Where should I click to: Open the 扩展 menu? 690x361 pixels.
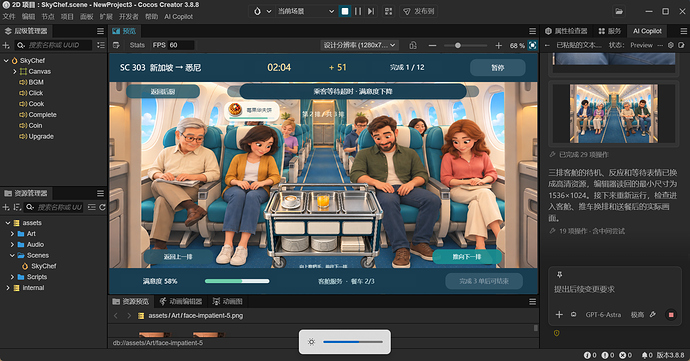tap(106, 17)
